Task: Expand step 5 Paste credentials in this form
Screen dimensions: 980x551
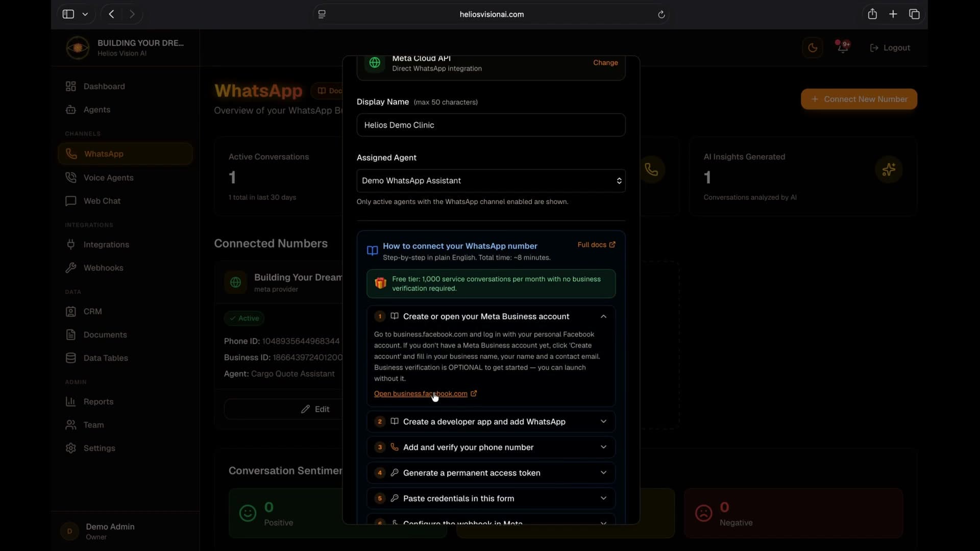Action: [x=491, y=498]
